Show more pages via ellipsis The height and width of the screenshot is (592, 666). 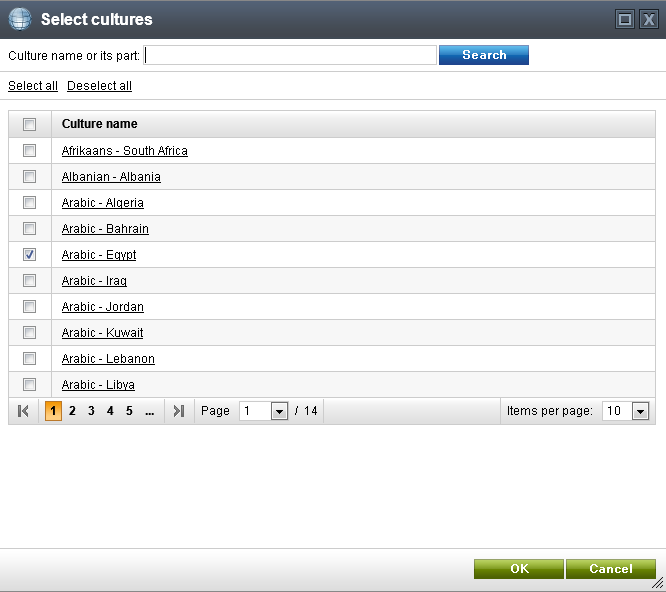tap(150, 411)
